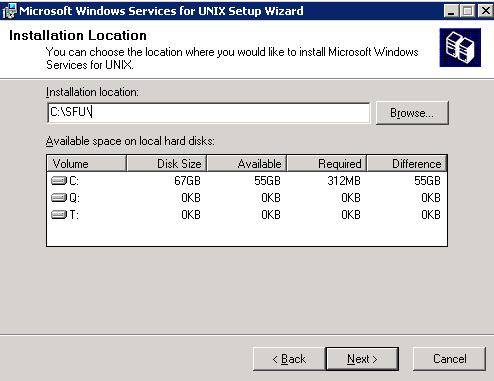Select the C: volume label
Image resolution: width=494 pixels, height=381 pixels.
tap(74, 181)
